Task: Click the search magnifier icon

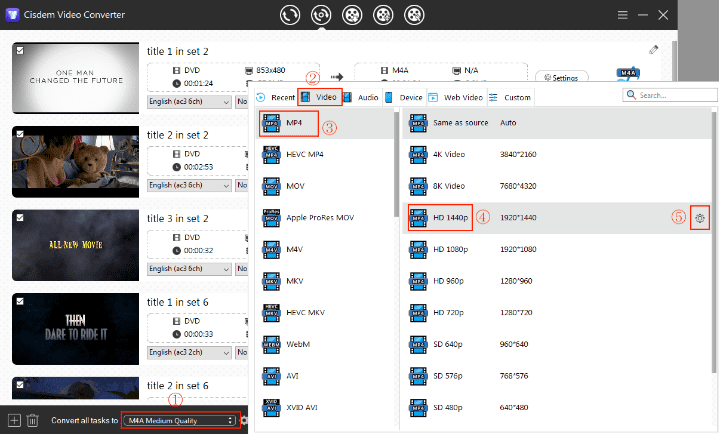Action: pos(631,95)
